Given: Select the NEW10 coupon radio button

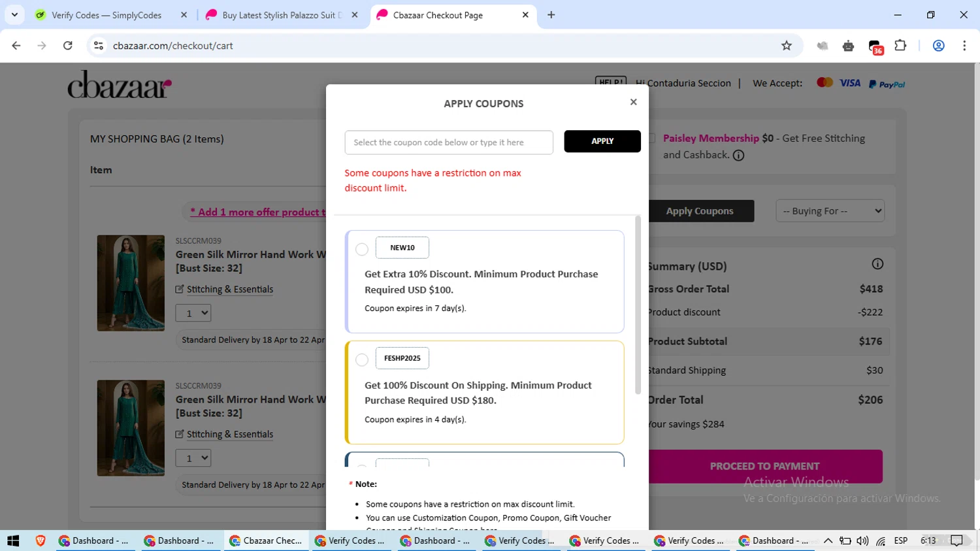Looking at the screenshot, I should click(362, 249).
